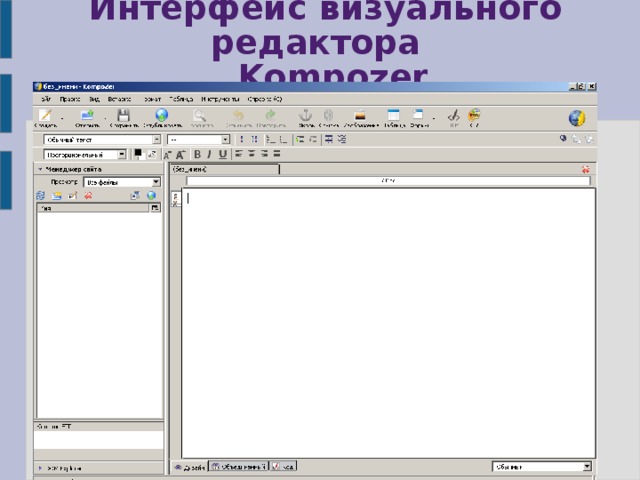Click the Ссылка link icon
This screenshot has height=480, width=640.
coord(329,115)
